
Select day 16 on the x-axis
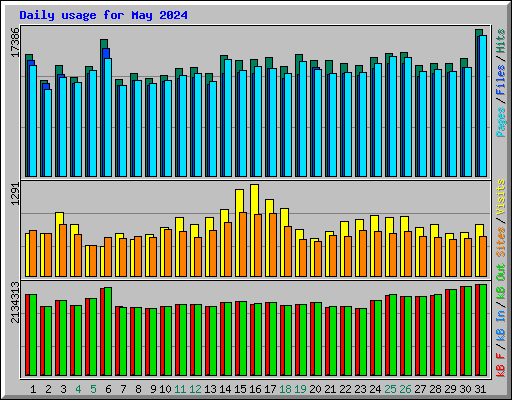[255, 389]
